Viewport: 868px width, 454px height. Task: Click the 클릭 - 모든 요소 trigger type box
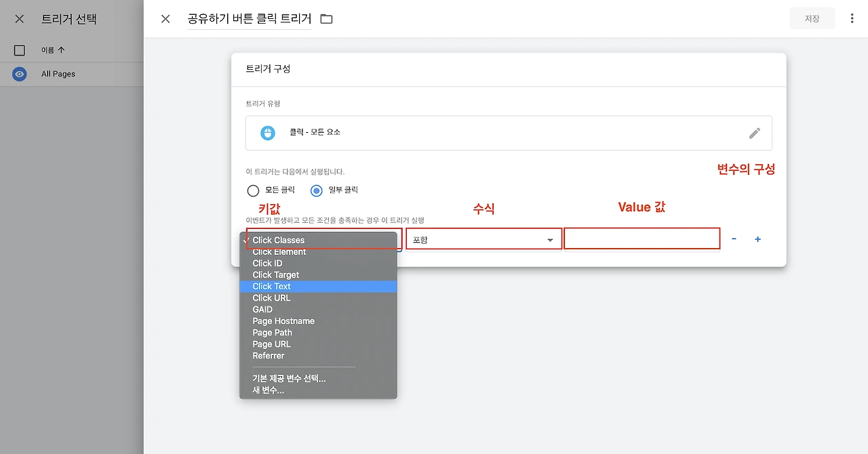tap(509, 133)
